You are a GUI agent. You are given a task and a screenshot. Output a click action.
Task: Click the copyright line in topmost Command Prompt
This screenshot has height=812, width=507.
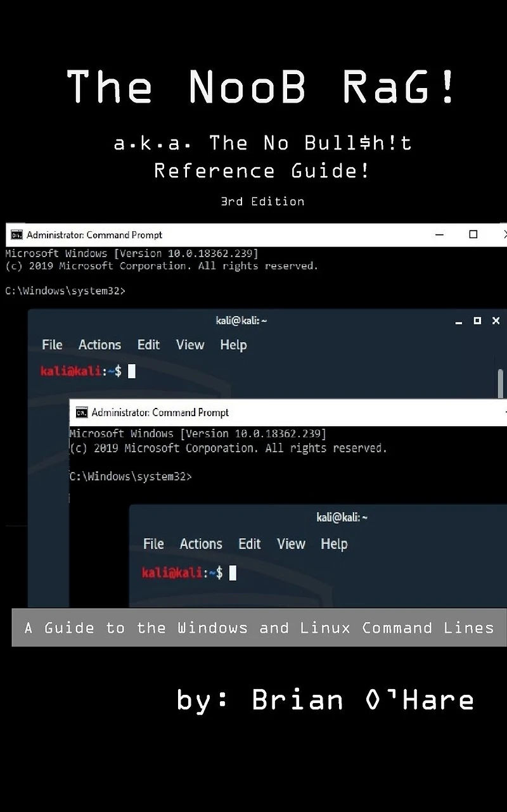point(162,266)
